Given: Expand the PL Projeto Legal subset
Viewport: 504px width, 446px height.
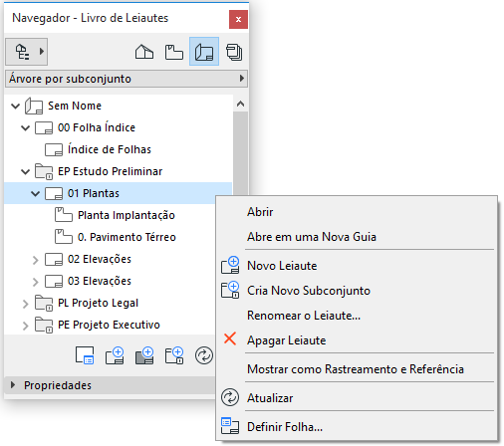Looking at the screenshot, I should 25,304.
